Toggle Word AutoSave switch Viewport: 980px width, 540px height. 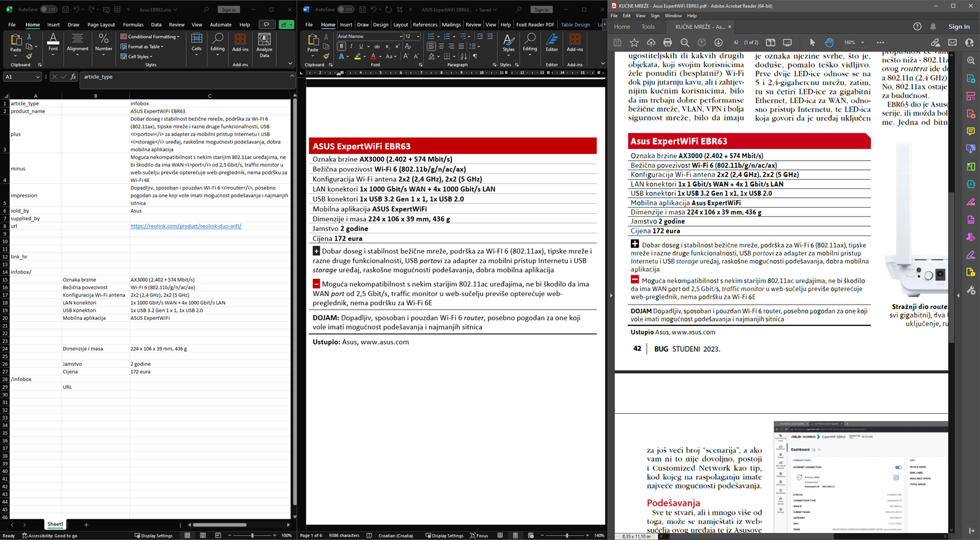click(345, 10)
